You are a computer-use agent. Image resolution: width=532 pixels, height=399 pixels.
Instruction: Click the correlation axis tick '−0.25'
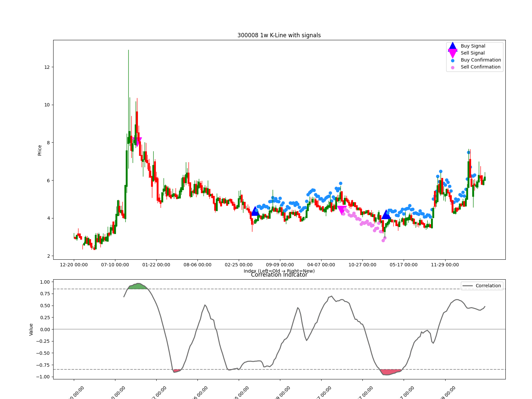click(x=43, y=341)
